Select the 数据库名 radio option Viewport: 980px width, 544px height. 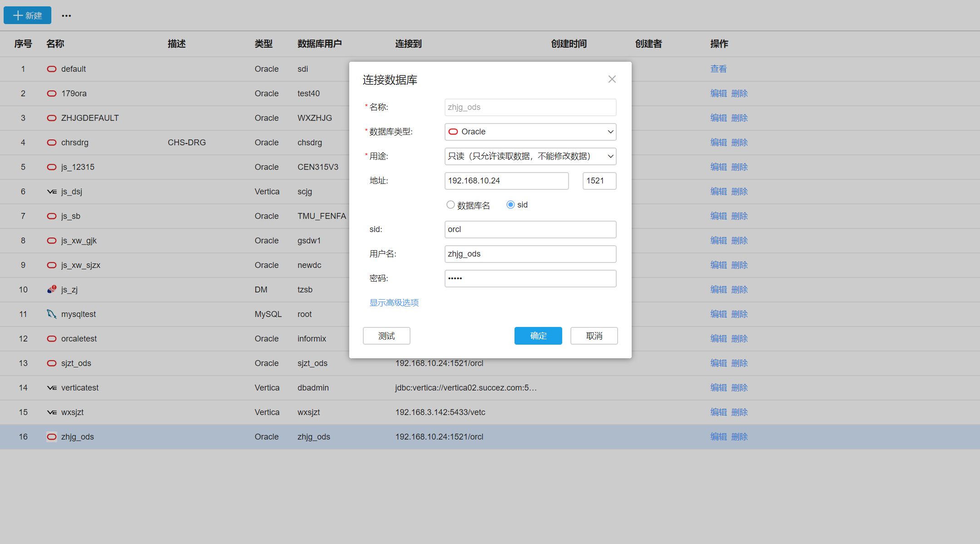(x=450, y=205)
